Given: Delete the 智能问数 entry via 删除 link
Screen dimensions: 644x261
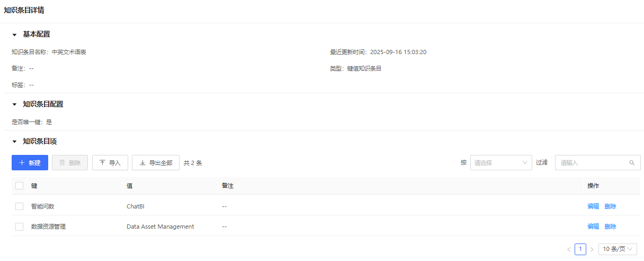Looking at the screenshot, I should point(610,206).
